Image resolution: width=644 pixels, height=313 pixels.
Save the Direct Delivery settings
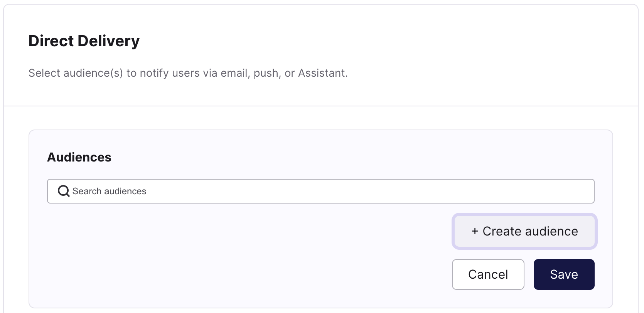564,274
